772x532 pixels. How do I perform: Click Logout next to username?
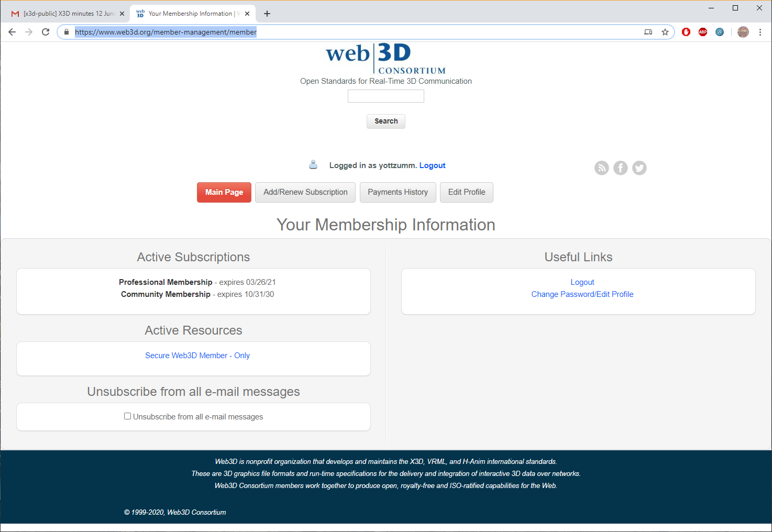432,165
